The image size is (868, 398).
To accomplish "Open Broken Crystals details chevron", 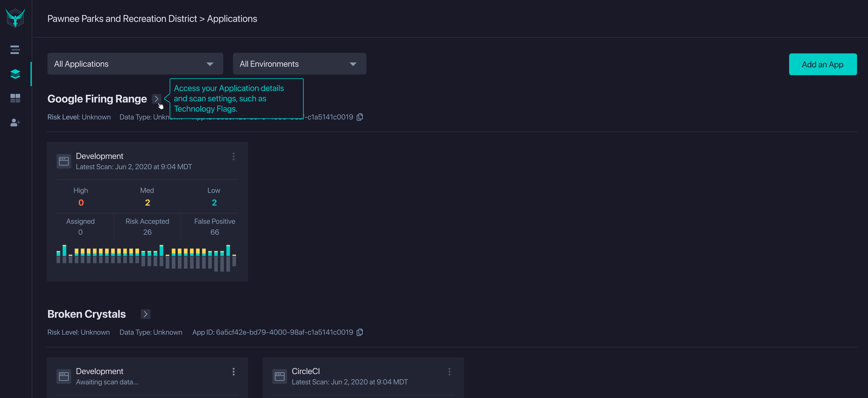I will [x=145, y=314].
